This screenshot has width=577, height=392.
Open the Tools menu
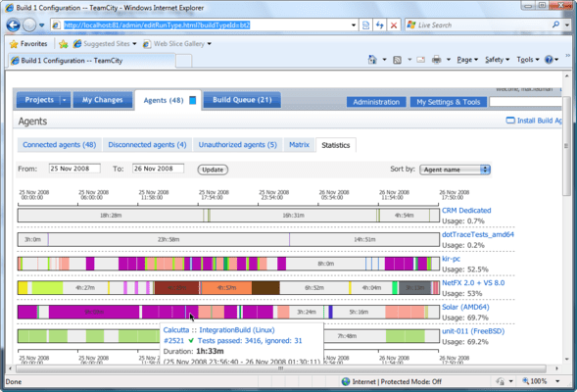click(x=527, y=60)
